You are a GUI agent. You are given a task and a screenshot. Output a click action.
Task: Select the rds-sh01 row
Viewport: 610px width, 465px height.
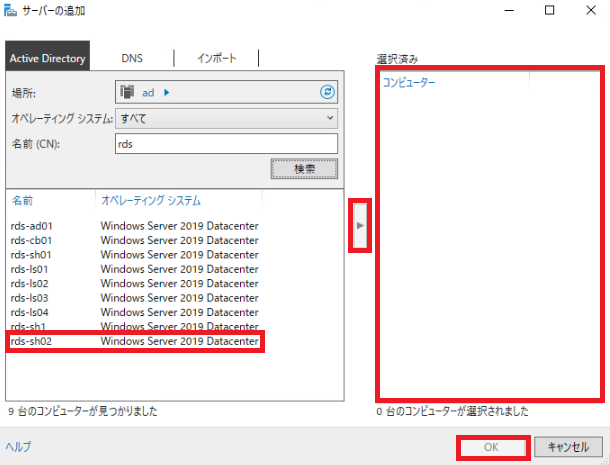pyautogui.click(x=135, y=255)
